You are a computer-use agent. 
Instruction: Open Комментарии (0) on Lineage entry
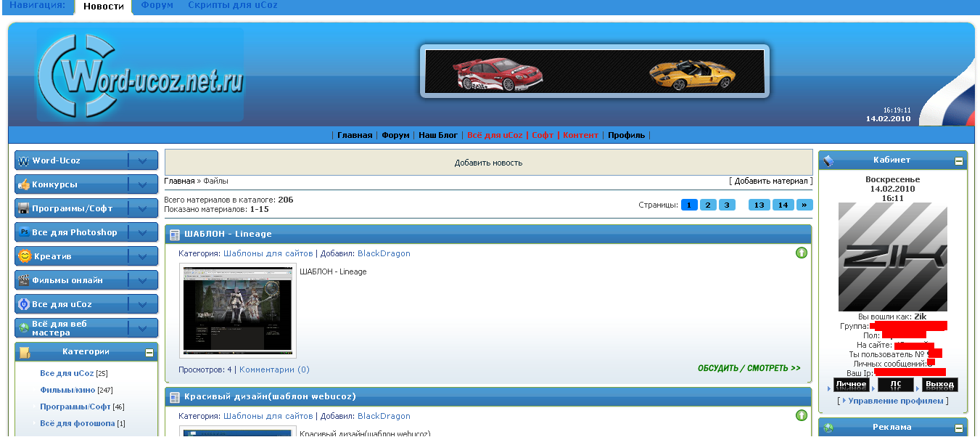click(274, 369)
